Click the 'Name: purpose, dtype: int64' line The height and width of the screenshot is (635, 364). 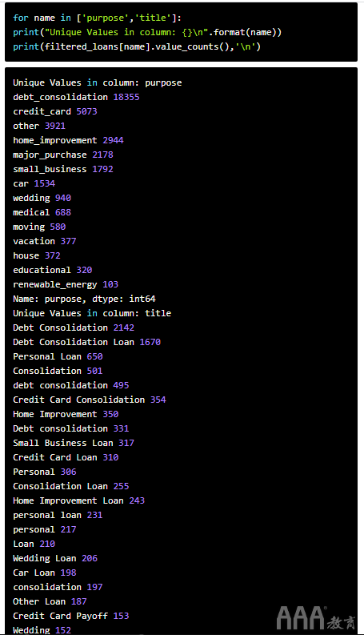click(84, 299)
